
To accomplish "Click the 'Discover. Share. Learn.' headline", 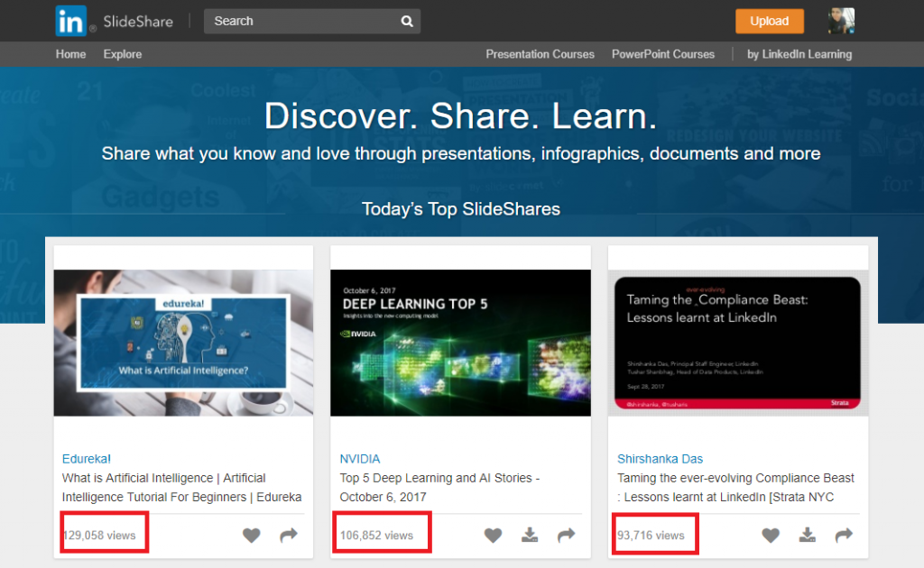I will click(460, 116).
